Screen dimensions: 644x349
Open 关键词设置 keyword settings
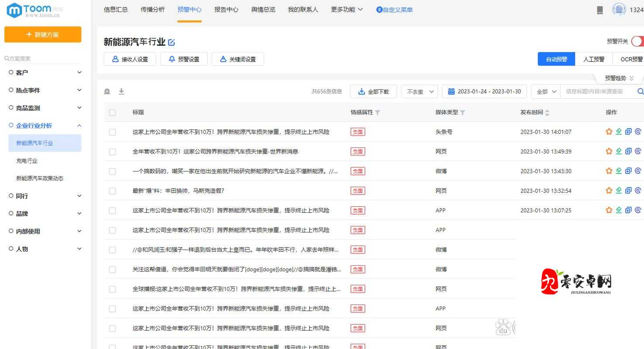pos(238,58)
